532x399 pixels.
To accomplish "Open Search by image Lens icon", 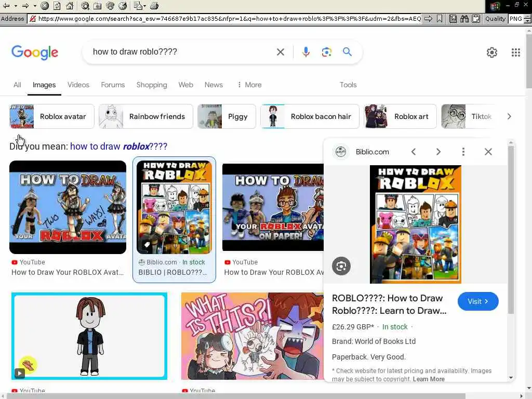I will (x=326, y=52).
